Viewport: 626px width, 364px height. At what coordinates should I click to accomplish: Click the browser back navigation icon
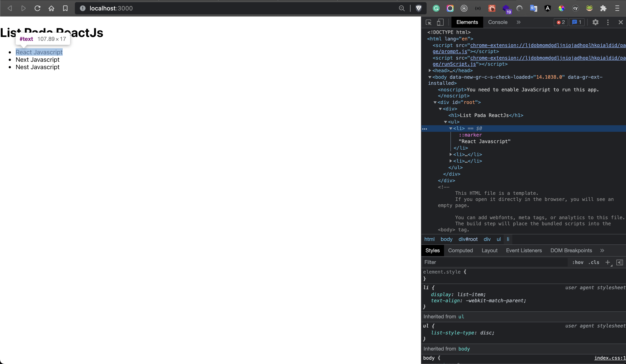click(x=10, y=8)
